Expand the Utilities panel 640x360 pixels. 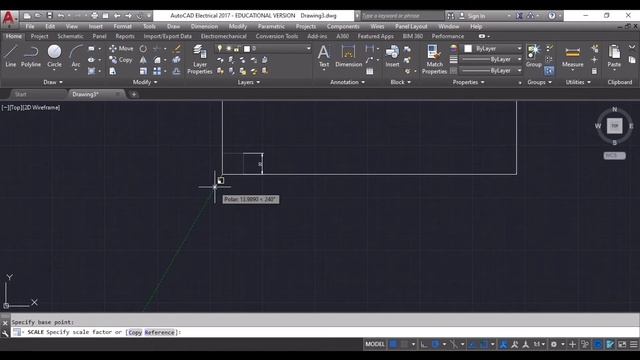click(578, 82)
